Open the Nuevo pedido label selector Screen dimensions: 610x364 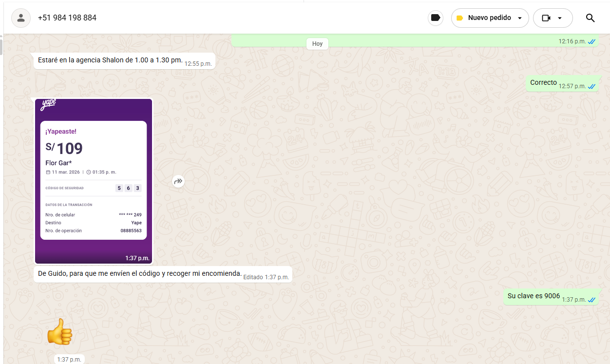(x=489, y=18)
